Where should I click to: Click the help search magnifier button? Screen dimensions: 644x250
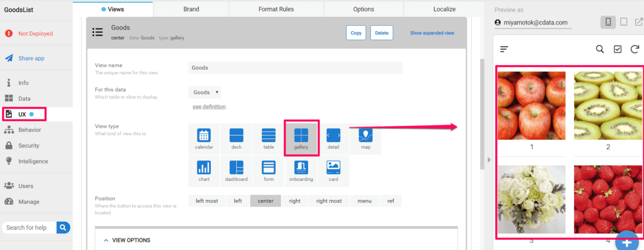click(x=63, y=227)
